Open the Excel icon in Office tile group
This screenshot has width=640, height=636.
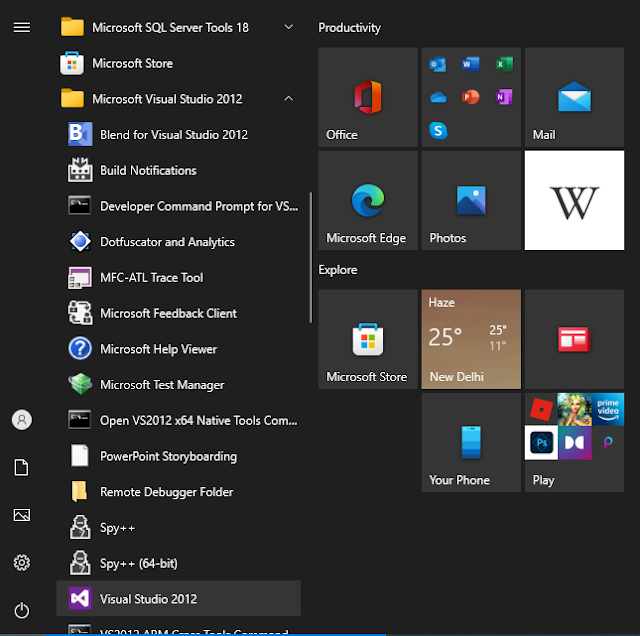tap(504, 64)
